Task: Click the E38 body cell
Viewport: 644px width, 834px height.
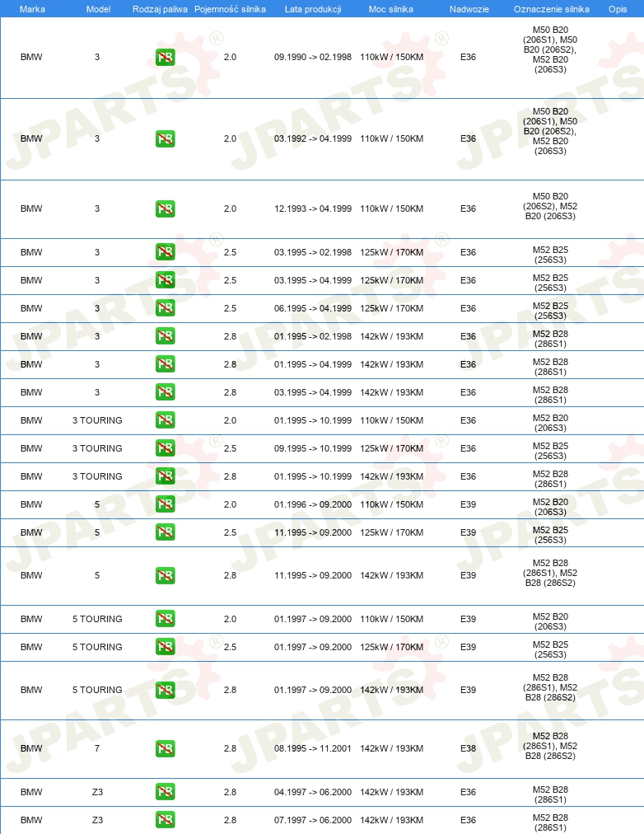Action: click(x=468, y=748)
